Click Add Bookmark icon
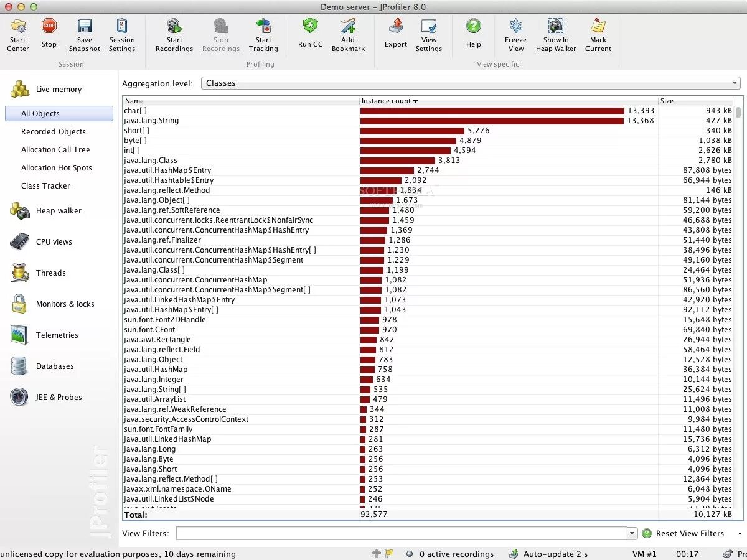 coord(348,26)
